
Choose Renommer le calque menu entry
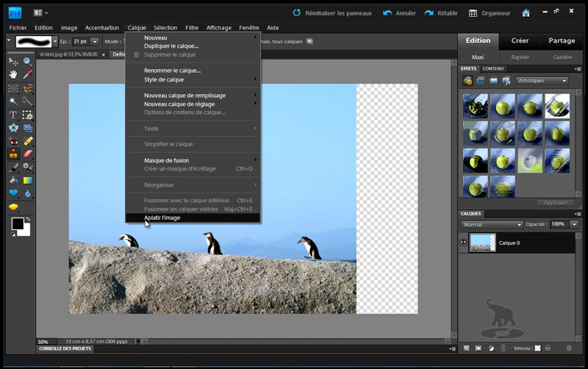pyautogui.click(x=193, y=71)
